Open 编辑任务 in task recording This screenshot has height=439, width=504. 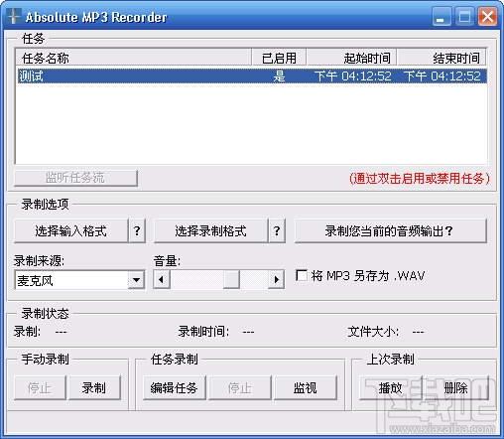pyautogui.click(x=174, y=387)
